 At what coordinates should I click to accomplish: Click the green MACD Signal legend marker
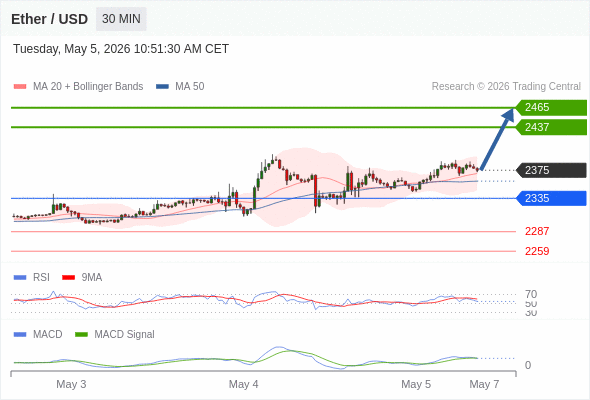tap(81, 335)
